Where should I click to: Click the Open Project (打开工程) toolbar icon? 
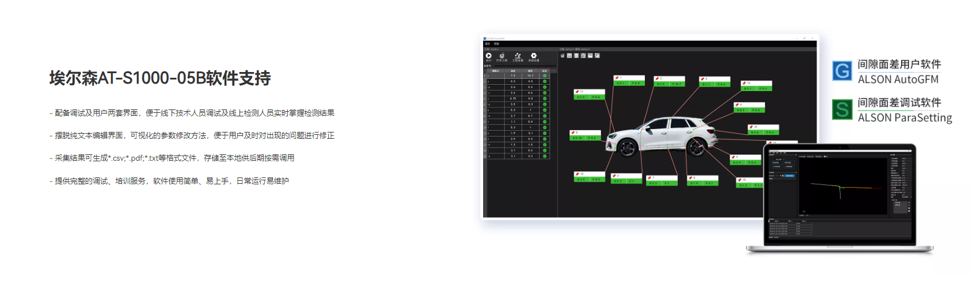point(502,55)
